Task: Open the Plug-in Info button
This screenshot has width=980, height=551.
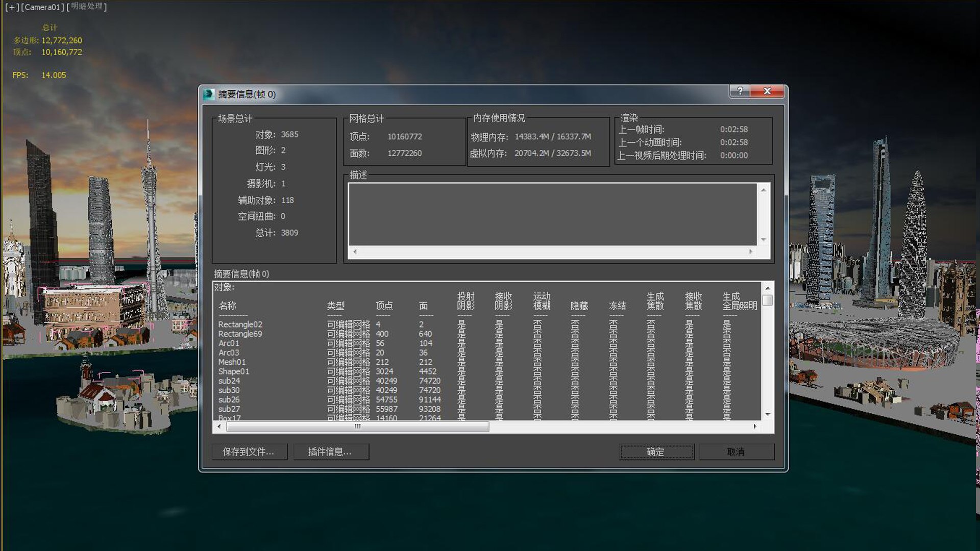Action: [330, 452]
